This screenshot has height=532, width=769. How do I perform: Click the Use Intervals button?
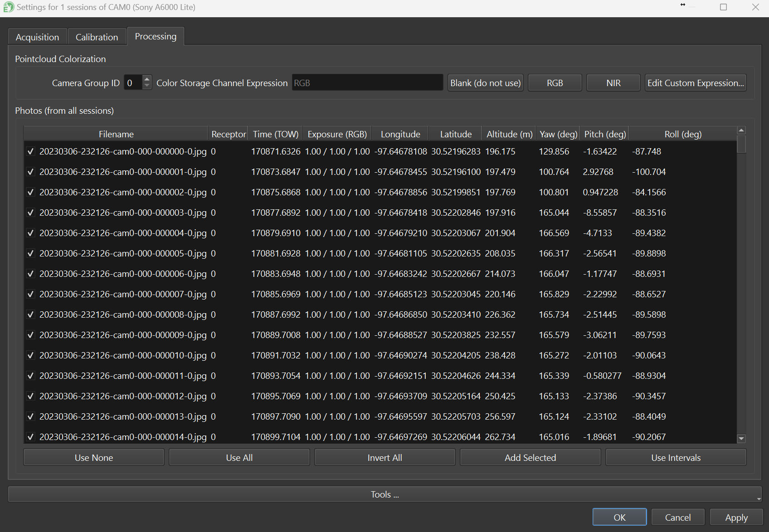pyautogui.click(x=676, y=458)
